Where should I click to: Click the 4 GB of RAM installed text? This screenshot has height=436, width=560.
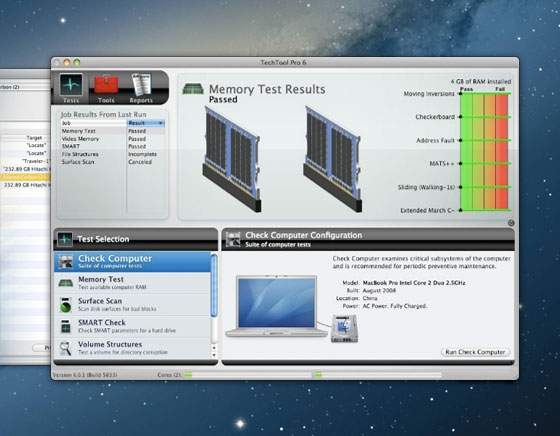pyautogui.click(x=481, y=81)
